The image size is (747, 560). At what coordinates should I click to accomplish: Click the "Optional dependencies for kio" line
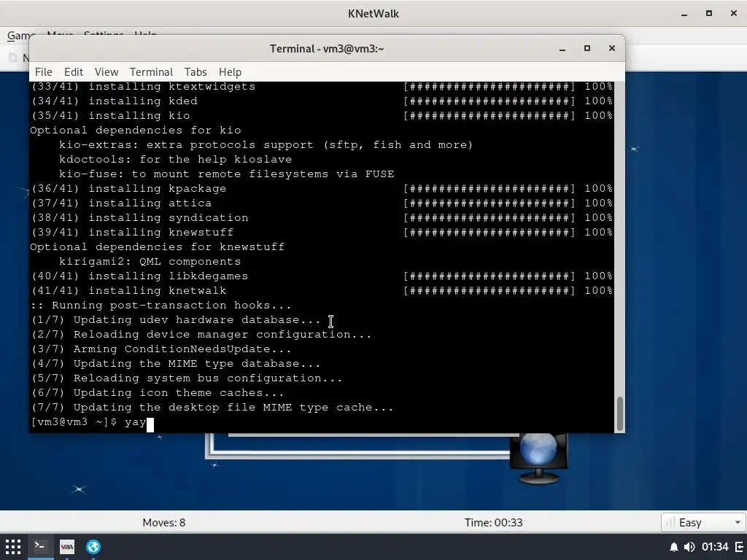[x=135, y=131]
